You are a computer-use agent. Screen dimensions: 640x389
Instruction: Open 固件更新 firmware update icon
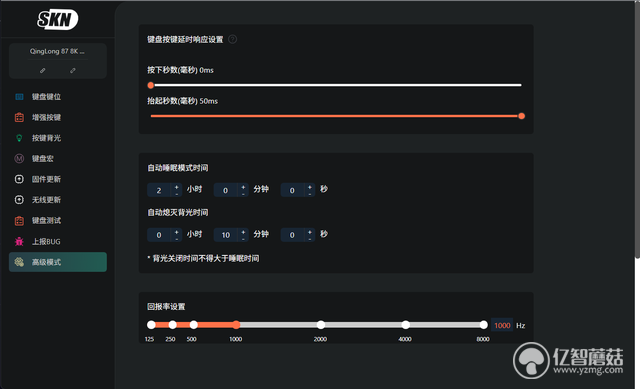point(19,179)
